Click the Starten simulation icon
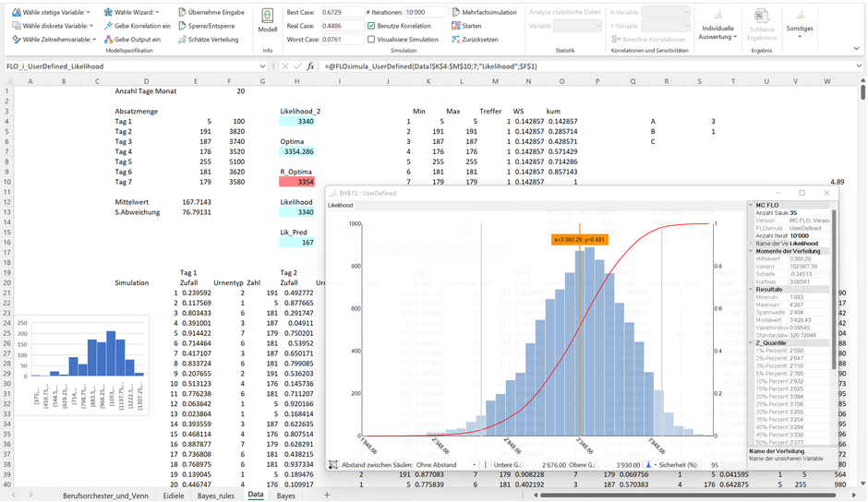The width and height of the screenshot is (868, 502). [455, 26]
